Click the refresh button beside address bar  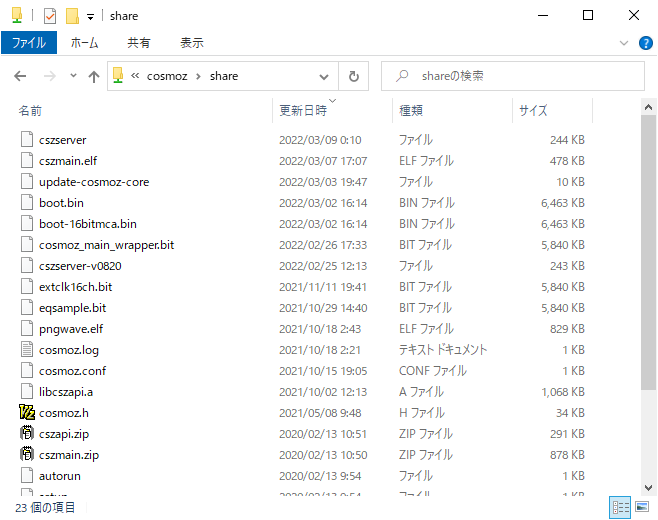353,76
